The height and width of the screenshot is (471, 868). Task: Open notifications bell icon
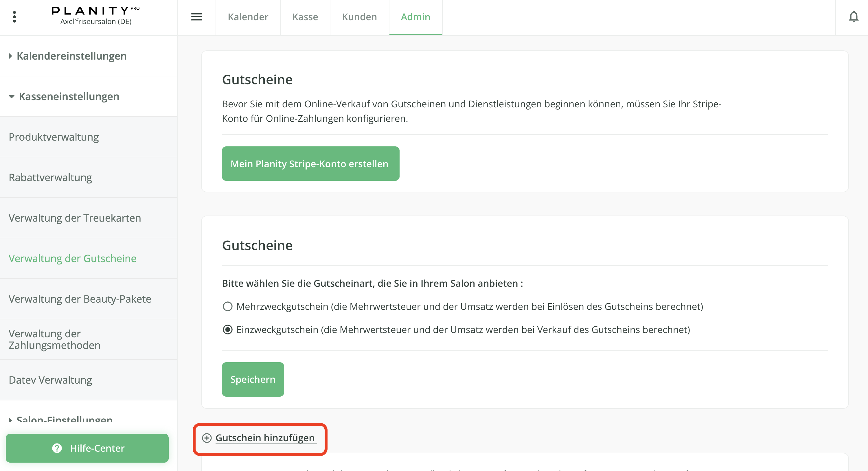point(853,17)
